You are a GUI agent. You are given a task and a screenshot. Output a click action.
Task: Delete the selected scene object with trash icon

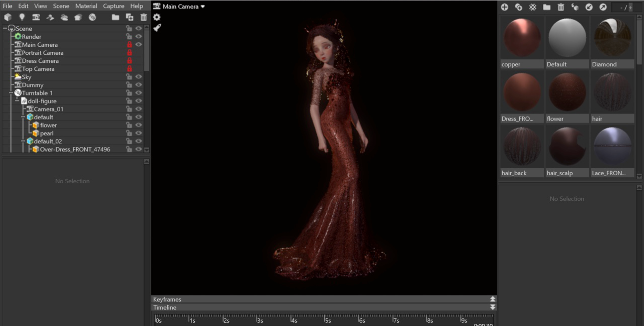[x=143, y=17]
